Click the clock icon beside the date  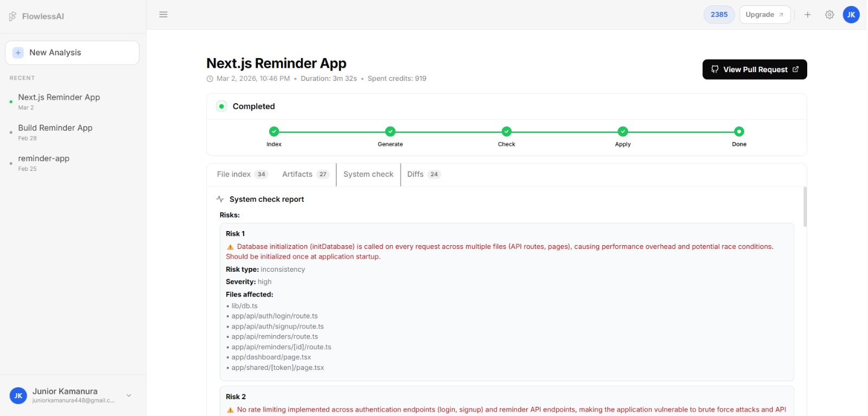[x=210, y=79]
